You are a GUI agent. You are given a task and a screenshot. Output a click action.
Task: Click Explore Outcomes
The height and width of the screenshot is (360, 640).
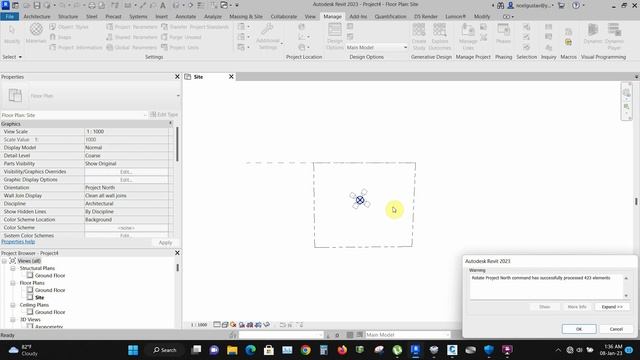[x=440, y=36]
